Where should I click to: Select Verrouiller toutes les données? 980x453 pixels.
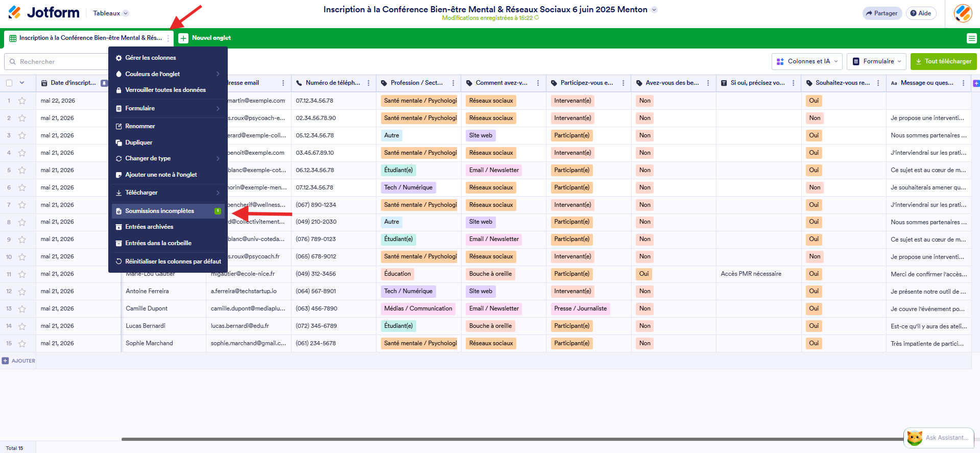coord(169,90)
